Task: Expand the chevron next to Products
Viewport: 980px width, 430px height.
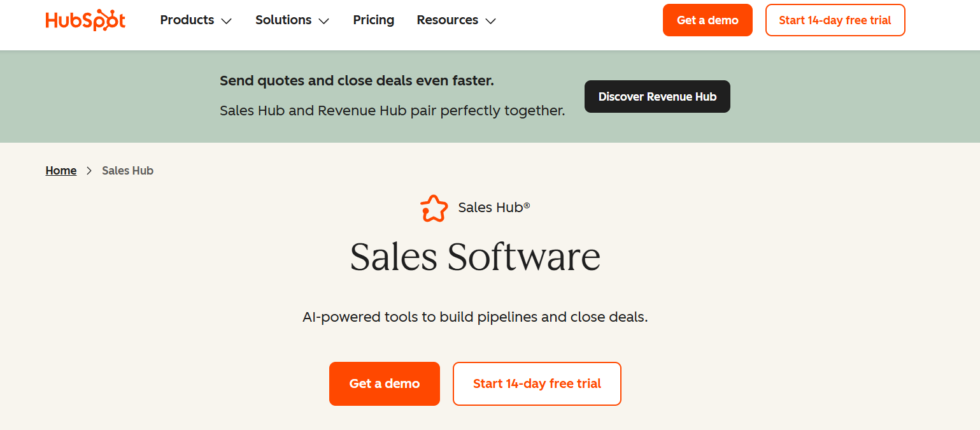Action: (226, 21)
